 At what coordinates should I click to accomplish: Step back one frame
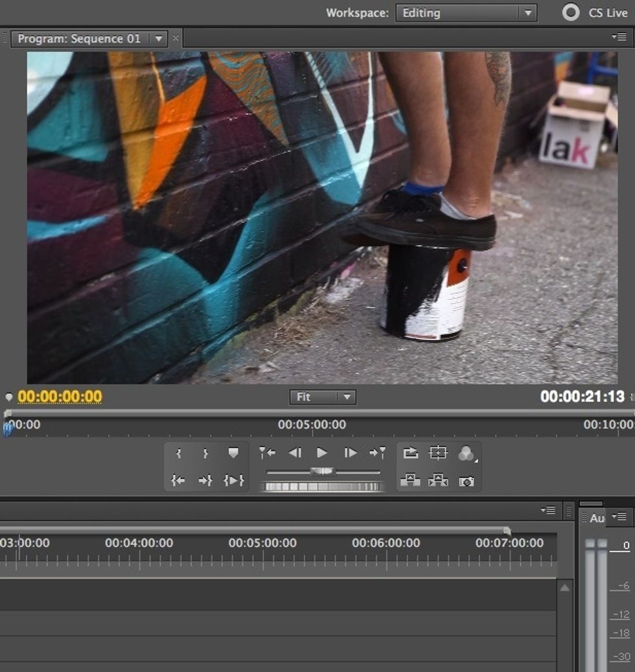(295, 452)
